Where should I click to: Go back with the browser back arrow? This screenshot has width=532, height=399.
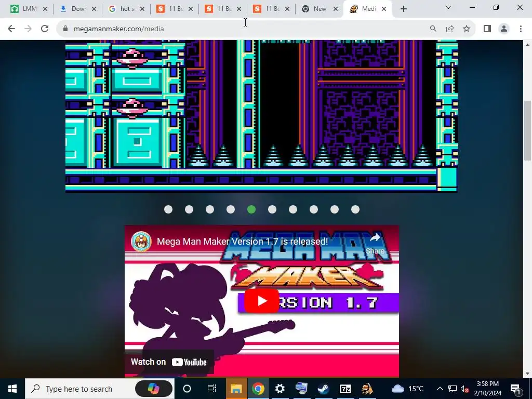[11, 29]
